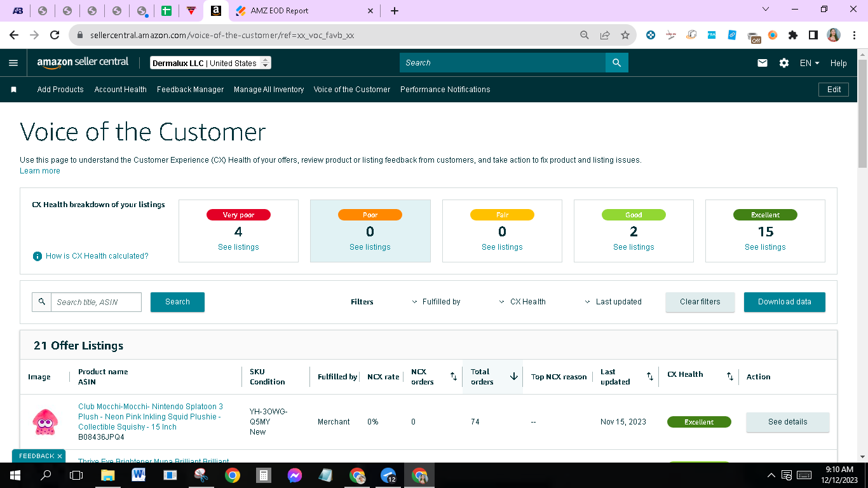
Task: Expand the Last updated filter dropdown
Action: 613,302
